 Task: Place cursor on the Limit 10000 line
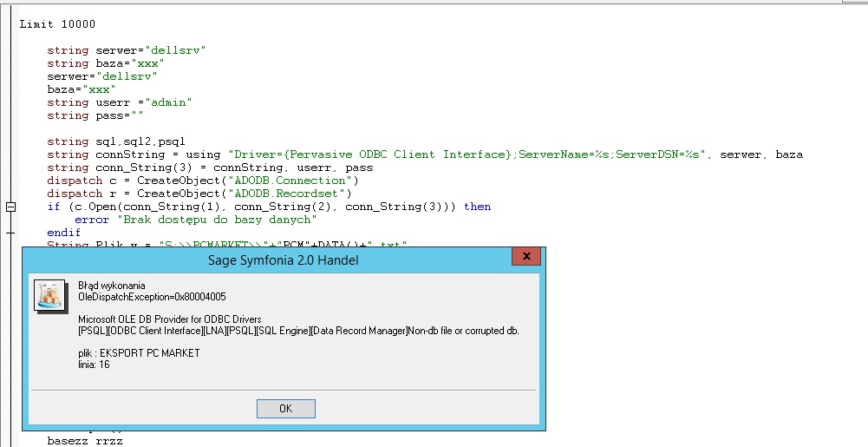[57, 24]
